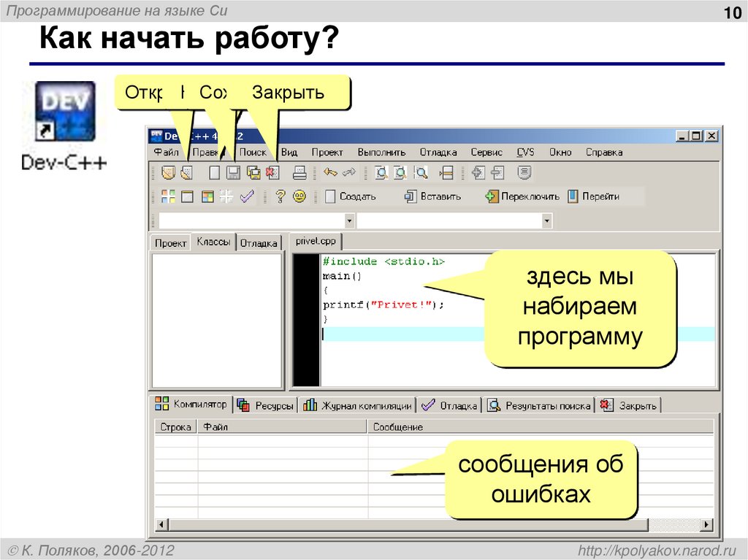The height and width of the screenshot is (560, 748).
Task: Click the question mark Help icon
Action: click(x=280, y=196)
